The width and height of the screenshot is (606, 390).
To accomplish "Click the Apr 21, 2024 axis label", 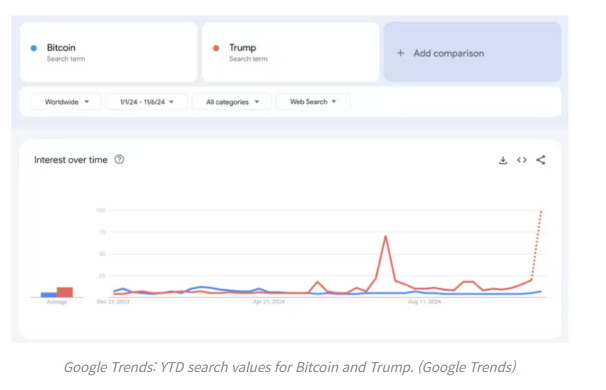I will (x=269, y=302).
